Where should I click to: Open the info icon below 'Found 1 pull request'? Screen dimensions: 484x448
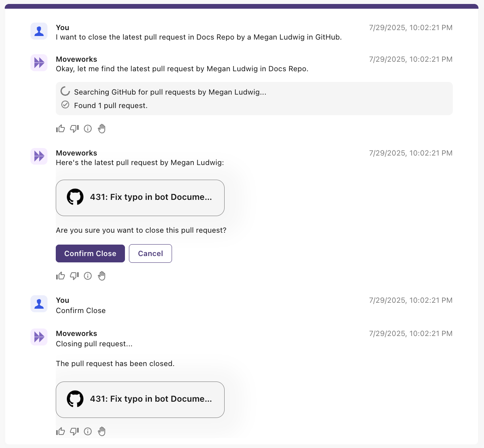tap(88, 129)
